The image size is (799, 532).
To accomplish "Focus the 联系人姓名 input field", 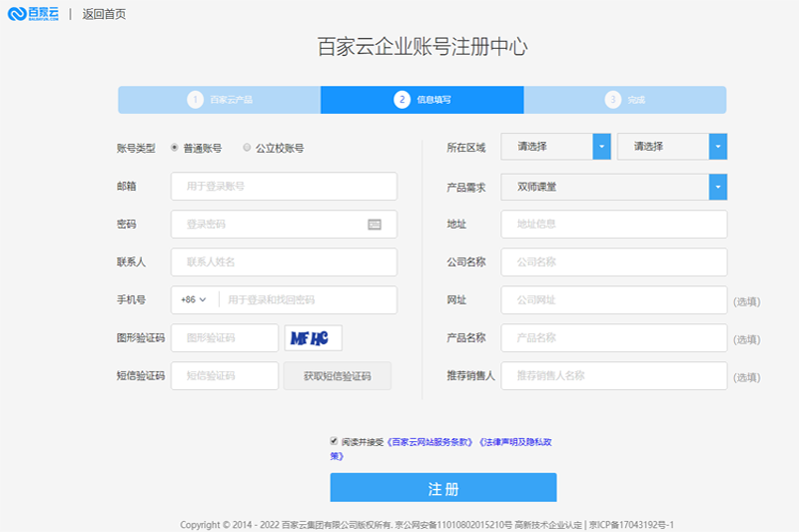I will (x=284, y=263).
